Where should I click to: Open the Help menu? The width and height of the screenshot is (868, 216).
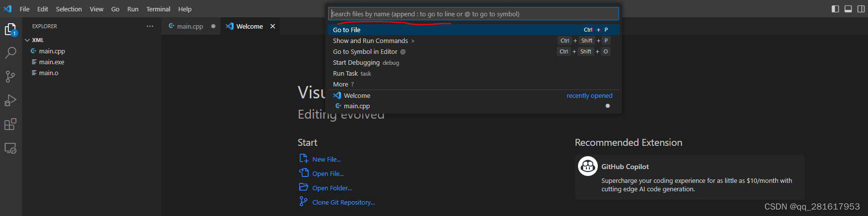(x=185, y=9)
